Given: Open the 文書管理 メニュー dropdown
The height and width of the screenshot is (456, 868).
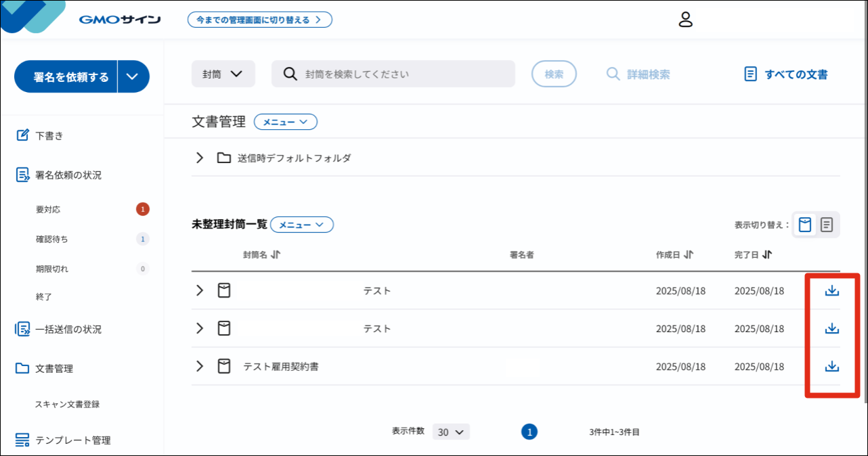Looking at the screenshot, I should pos(285,122).
